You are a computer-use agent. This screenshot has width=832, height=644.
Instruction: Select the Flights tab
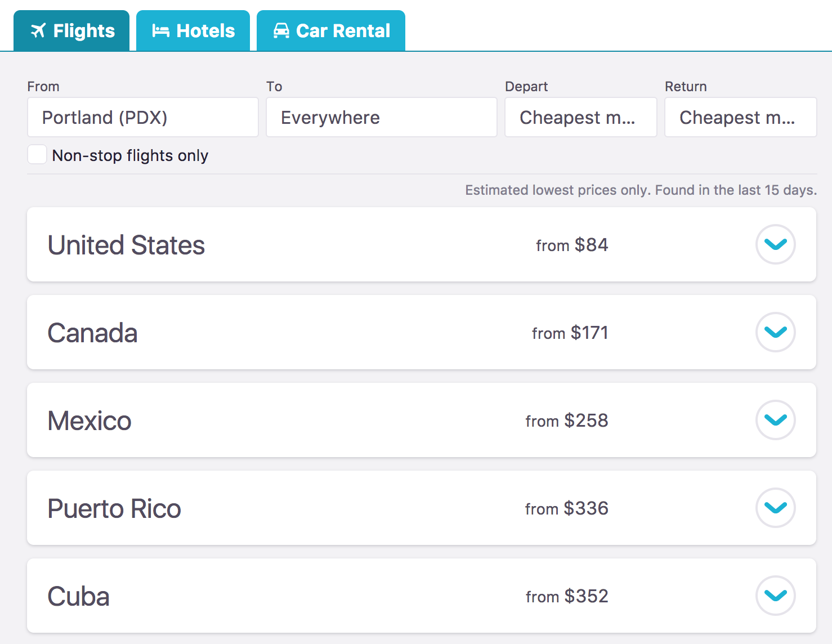click(72, 31)
